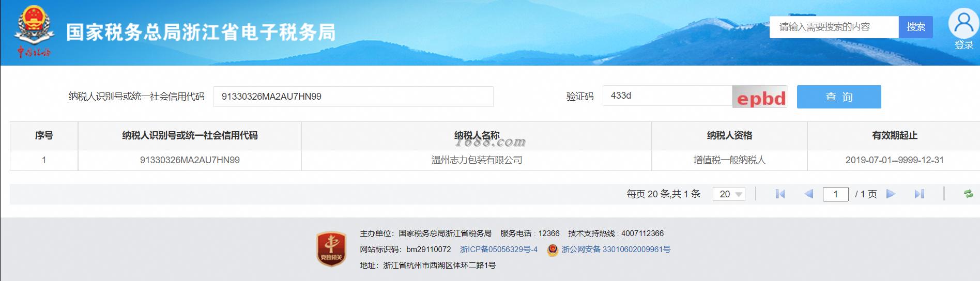Click the / 1 页 page count text
Image resolution: width=980 pixels, height=281 pixels.
click(866, 194)
